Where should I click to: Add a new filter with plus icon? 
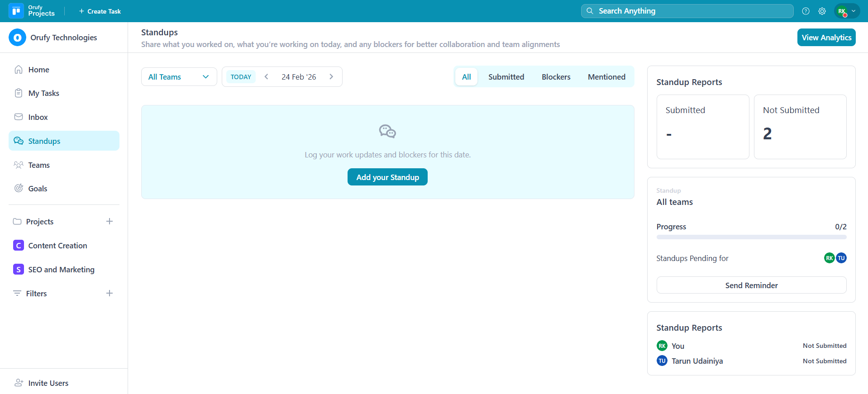point(109,293)
